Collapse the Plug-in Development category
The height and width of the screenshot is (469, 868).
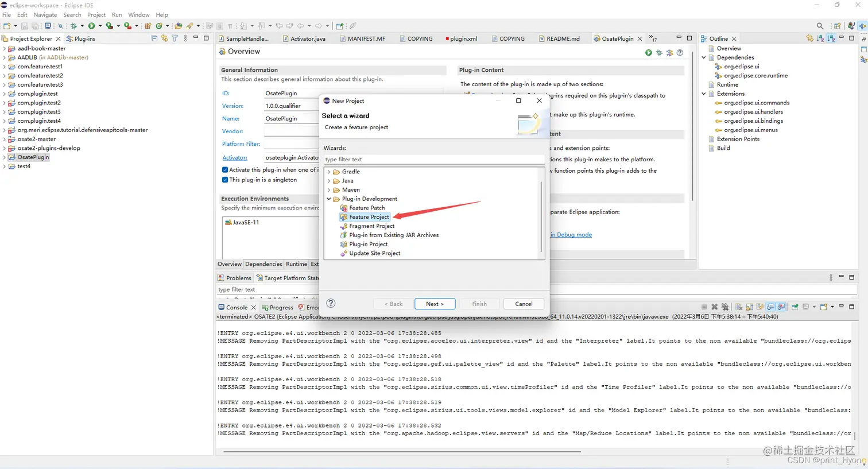[329, 199]
